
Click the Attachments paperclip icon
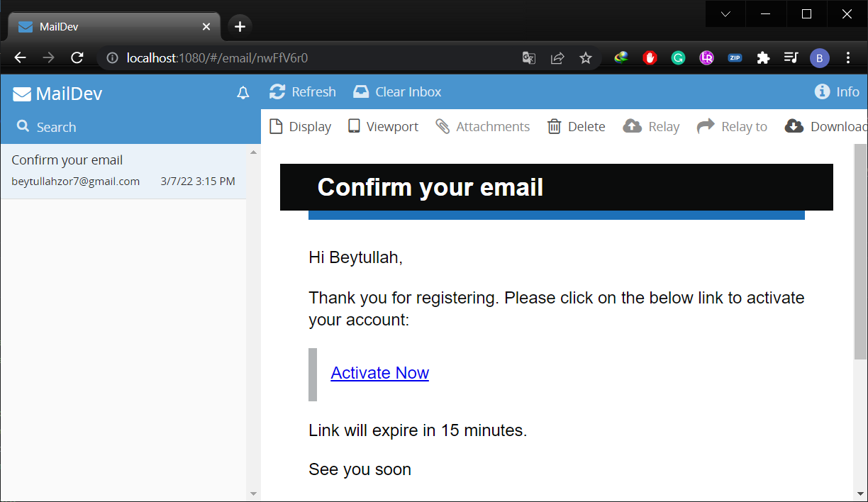click(x=443, y=125)
